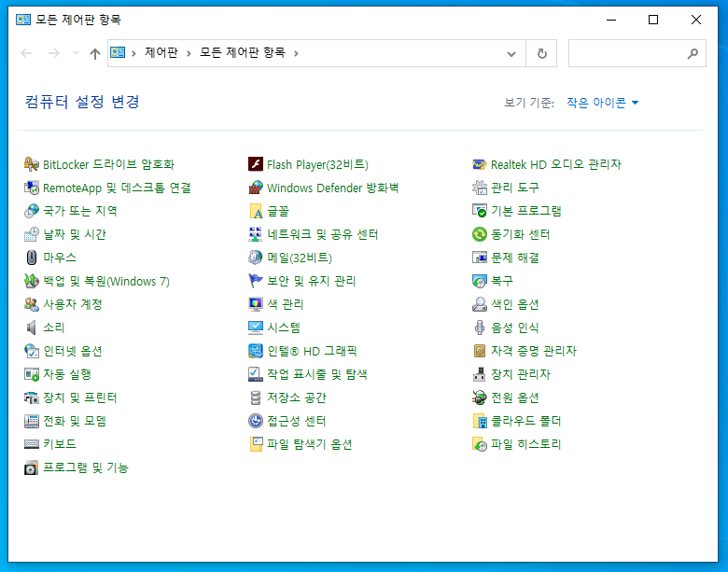Click the 파일 히스토리 icon

coord(479,444)
